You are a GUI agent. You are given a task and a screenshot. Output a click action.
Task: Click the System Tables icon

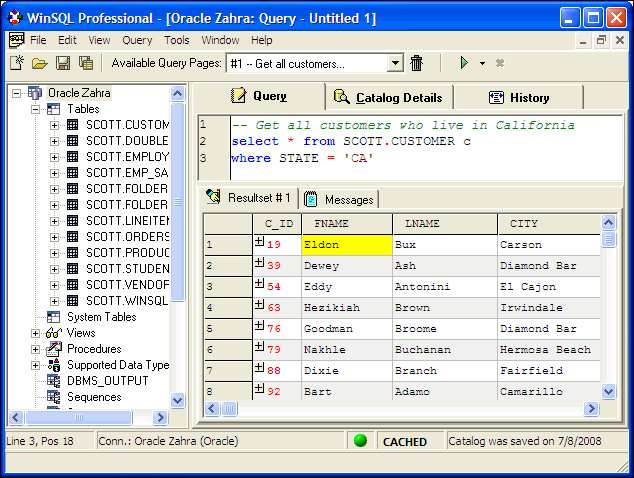point(53,317)
